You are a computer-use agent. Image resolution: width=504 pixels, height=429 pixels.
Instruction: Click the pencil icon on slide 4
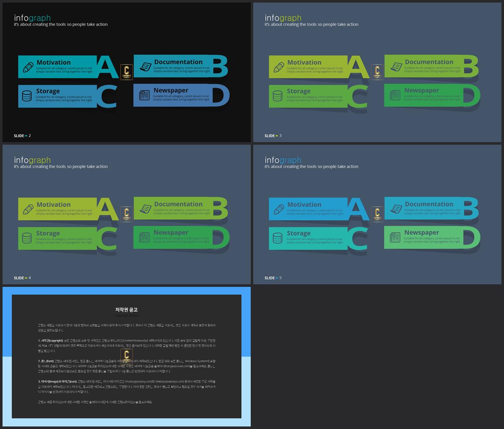click(x=28, y=210)
